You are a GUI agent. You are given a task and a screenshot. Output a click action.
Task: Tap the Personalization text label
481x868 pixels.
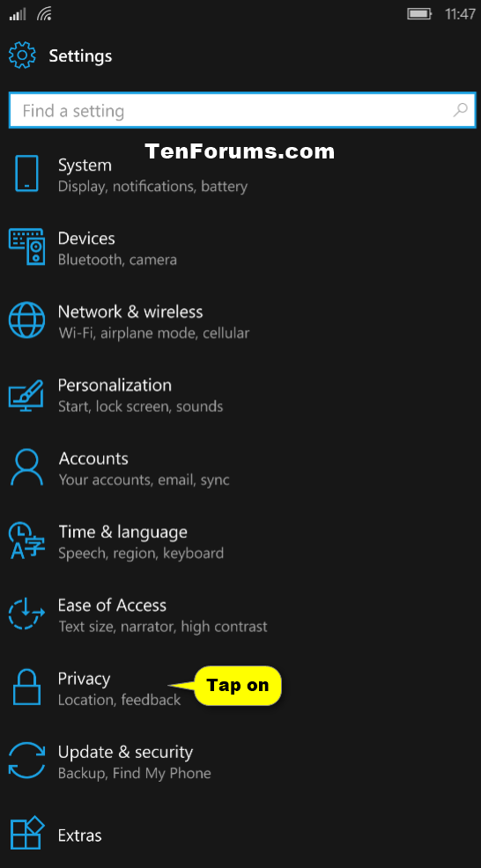click(115, 386)
